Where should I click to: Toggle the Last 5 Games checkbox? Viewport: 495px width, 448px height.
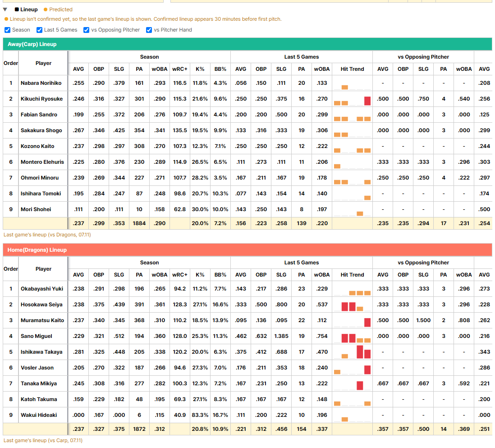pos(40,30)
